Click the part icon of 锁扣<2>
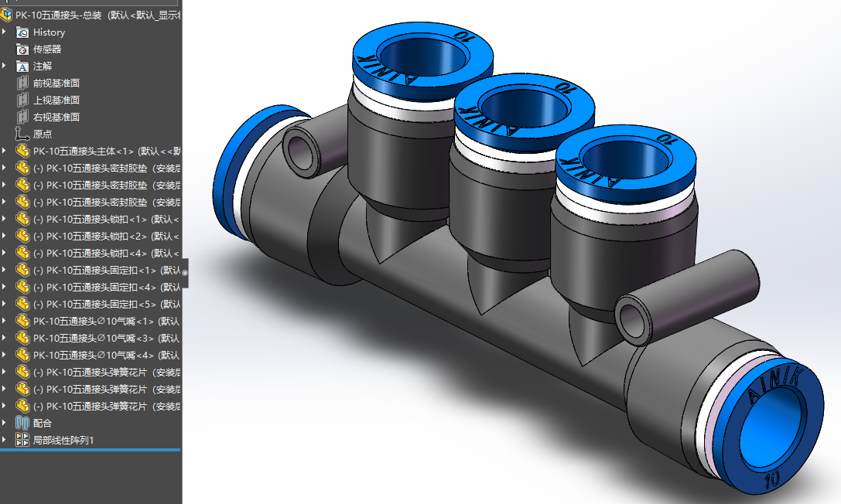Viewport: 841px width, 504px height. [22, 237]
